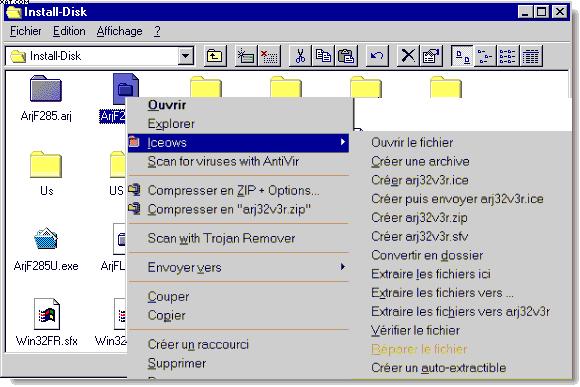Choose Compresser en "arj32v3r.zip"
Image resolution: width=580 pixels, height=387 pixels.
point(238,209)
